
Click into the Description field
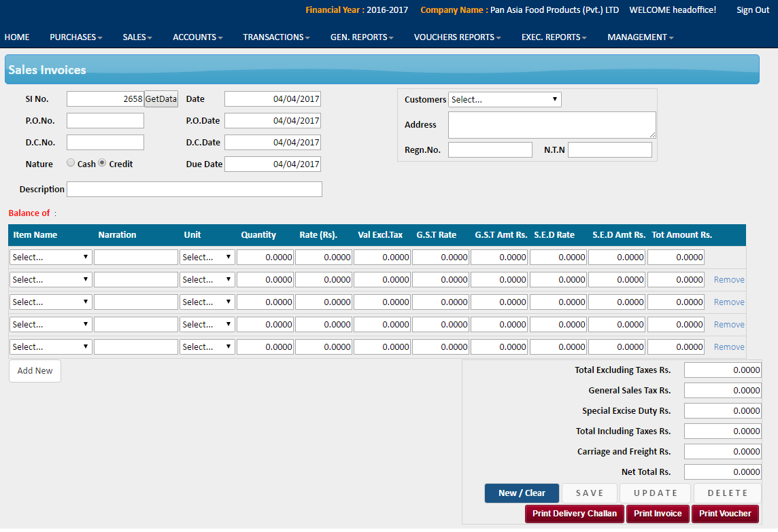pyautogui.click(x=194, y=190)
